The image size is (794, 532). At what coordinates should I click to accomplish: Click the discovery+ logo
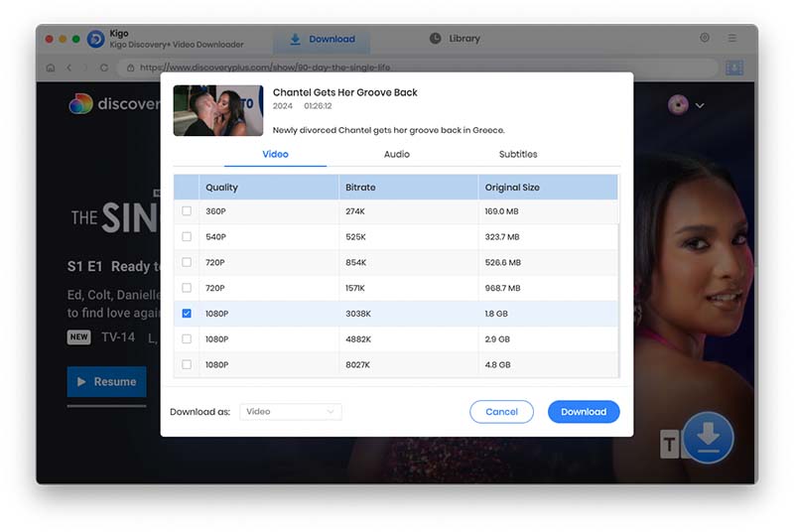tap(115, 104)
